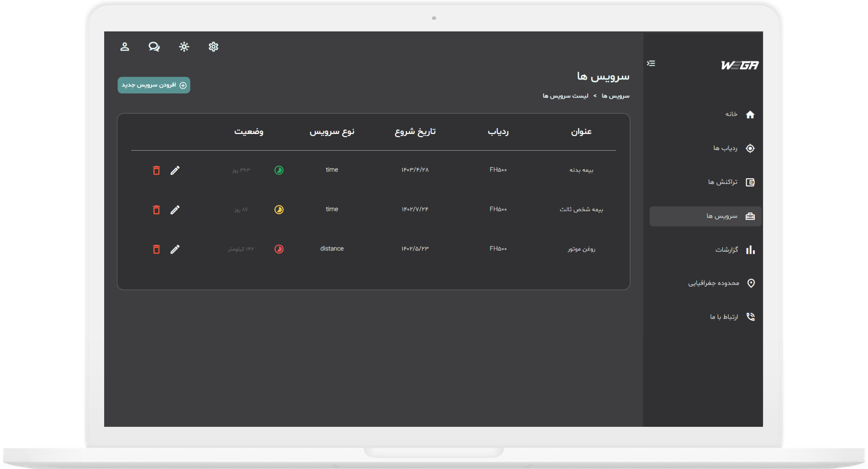Viewport: 868px width, 469px height.
Task: Delete the بیمه بدنه service row
Action: [156, 170]
